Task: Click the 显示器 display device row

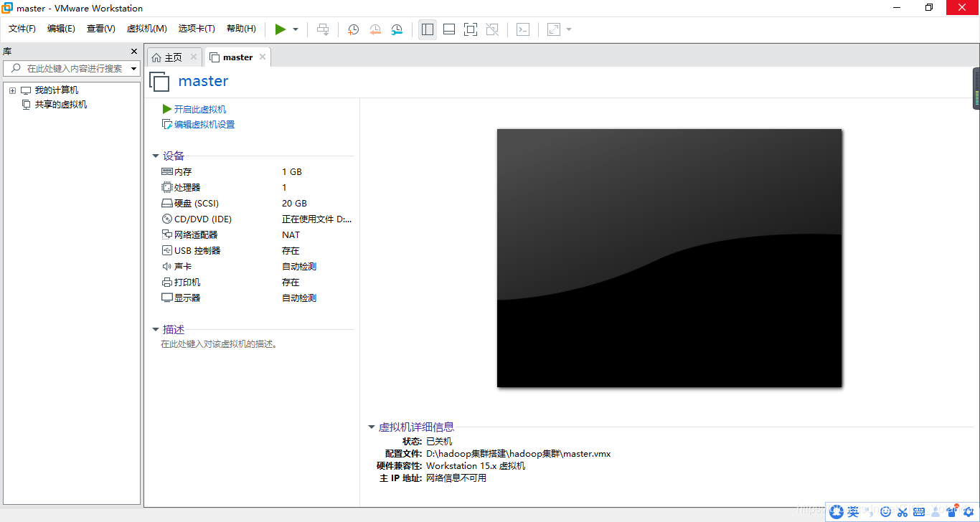Action: [257, 298]
